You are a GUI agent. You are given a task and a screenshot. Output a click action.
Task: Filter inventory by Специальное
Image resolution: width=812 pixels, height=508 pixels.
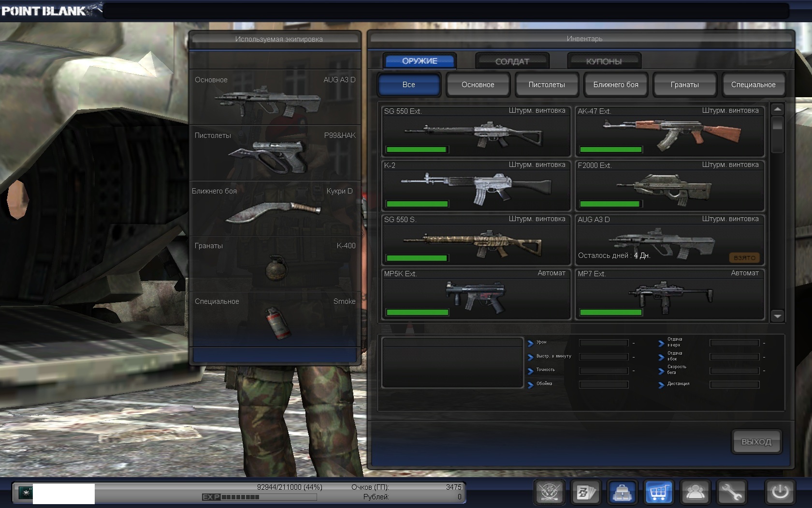coord(753,85)
